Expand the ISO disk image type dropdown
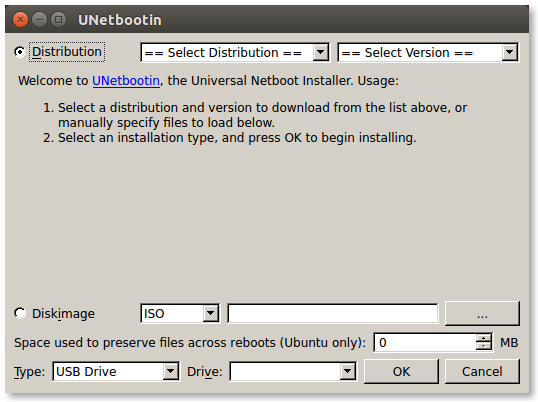 click(180, 313)
